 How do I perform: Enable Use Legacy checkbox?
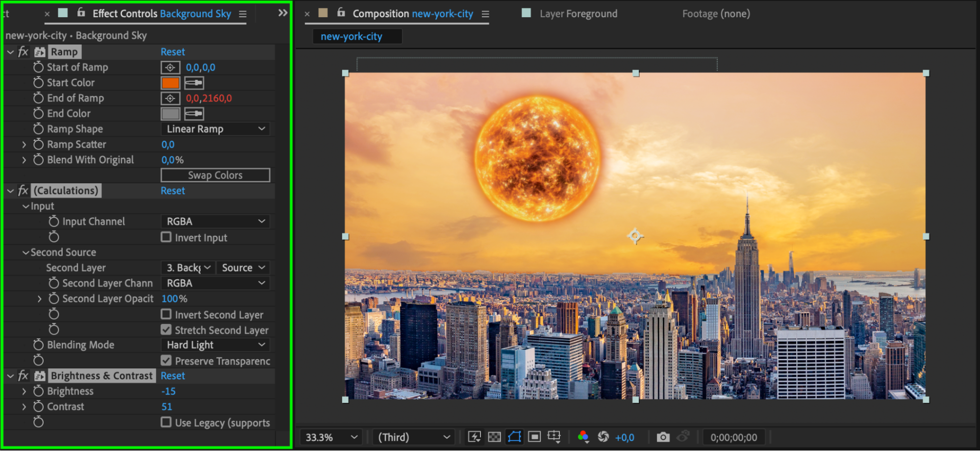[x=166, y=422]
